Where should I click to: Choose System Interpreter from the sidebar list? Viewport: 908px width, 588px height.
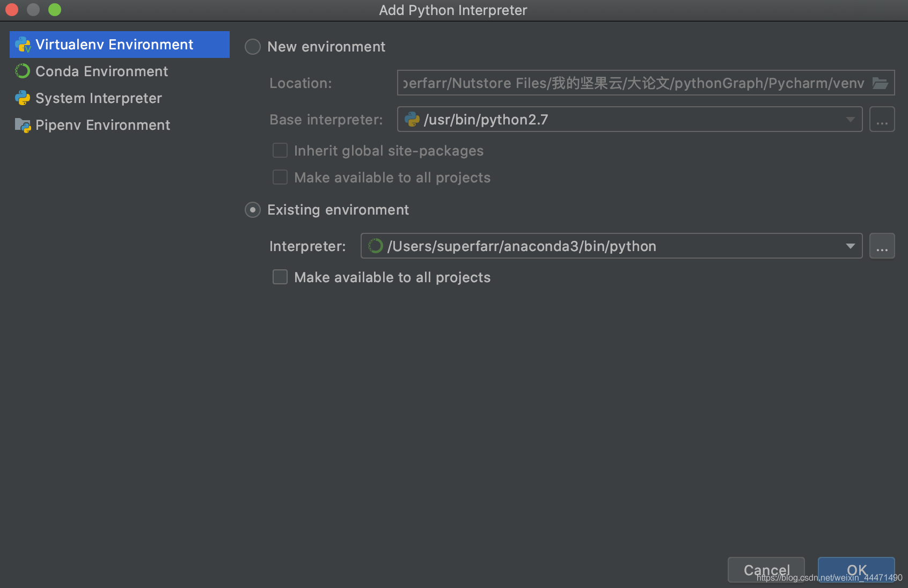(98, 98)
